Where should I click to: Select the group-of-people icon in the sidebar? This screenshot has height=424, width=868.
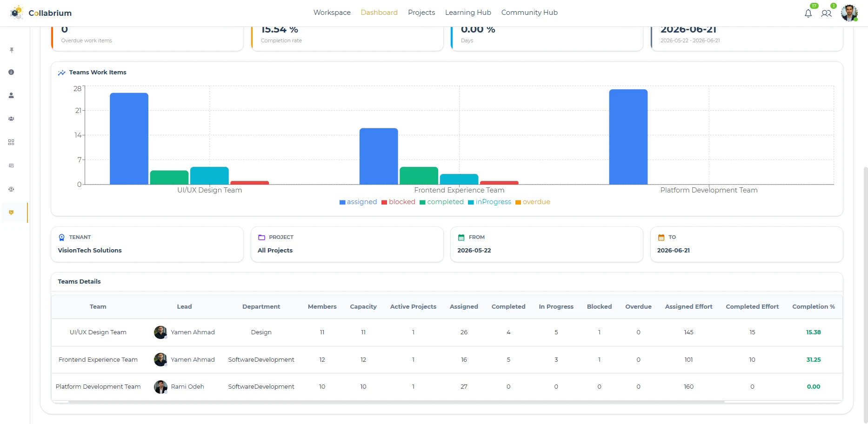(x=11, y=119)
